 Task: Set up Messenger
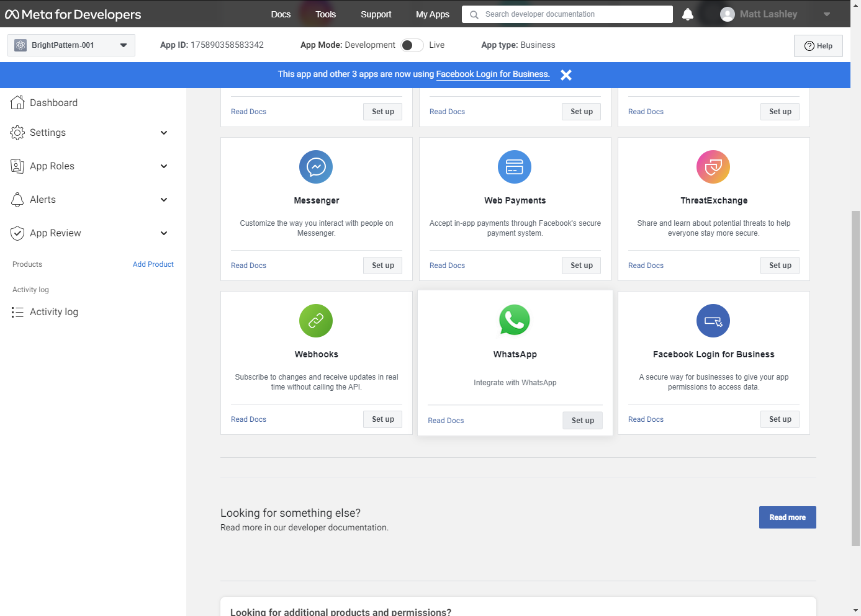pos(383,266)
